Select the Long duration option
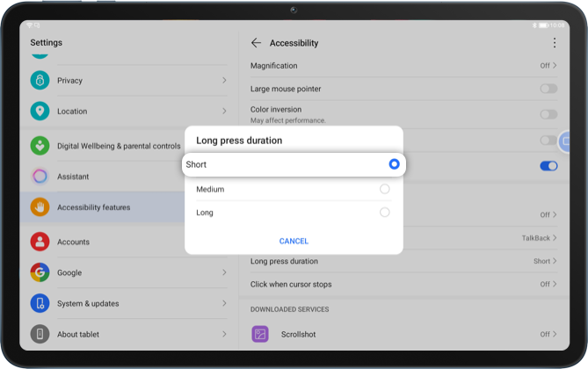Image resolution: width=588 pixels, height=369 pixels. click(384, 213)
